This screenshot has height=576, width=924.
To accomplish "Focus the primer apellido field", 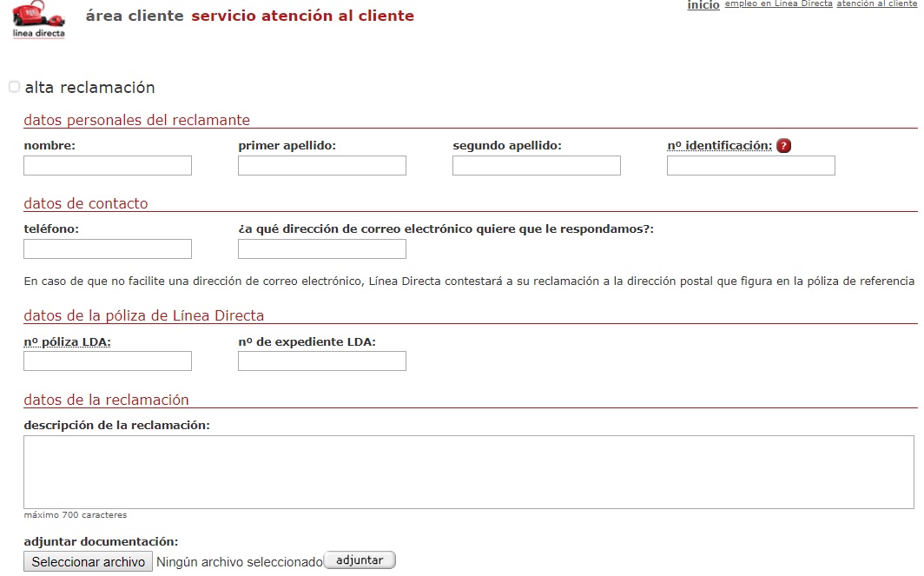I will pyautogui.click(x=322, y=166).
